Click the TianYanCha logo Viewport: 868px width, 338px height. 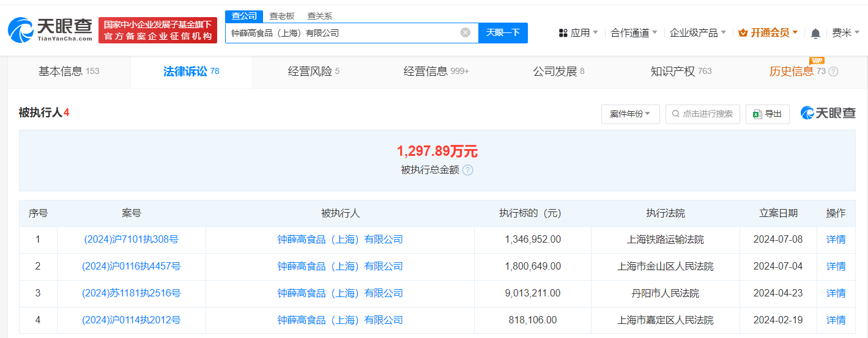(x=50, y=29)
